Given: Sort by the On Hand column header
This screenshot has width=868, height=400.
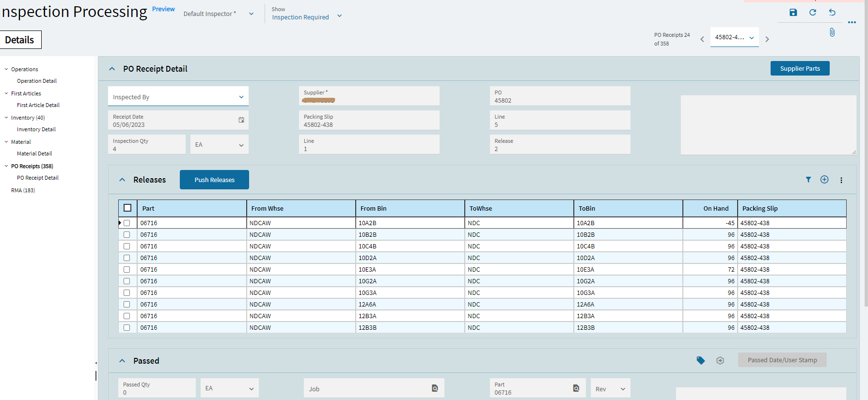Looking at the screenshot, I should coord(710,208).
